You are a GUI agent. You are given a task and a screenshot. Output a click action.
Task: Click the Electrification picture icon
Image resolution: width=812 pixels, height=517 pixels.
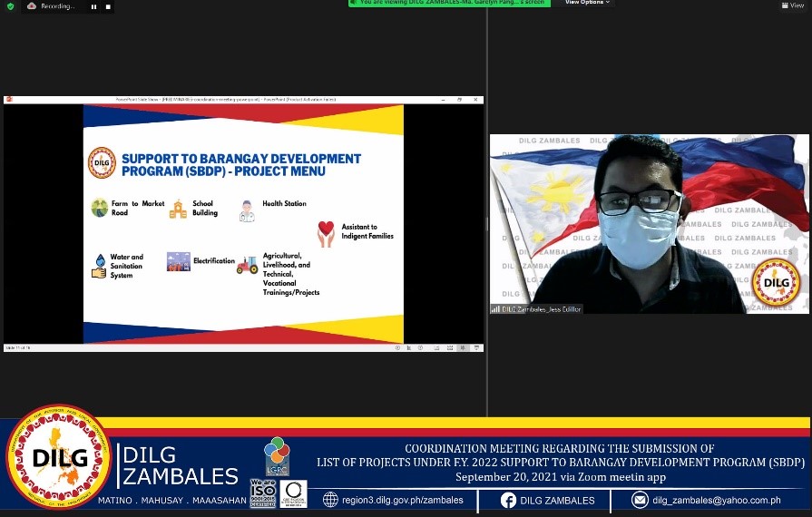179,261
